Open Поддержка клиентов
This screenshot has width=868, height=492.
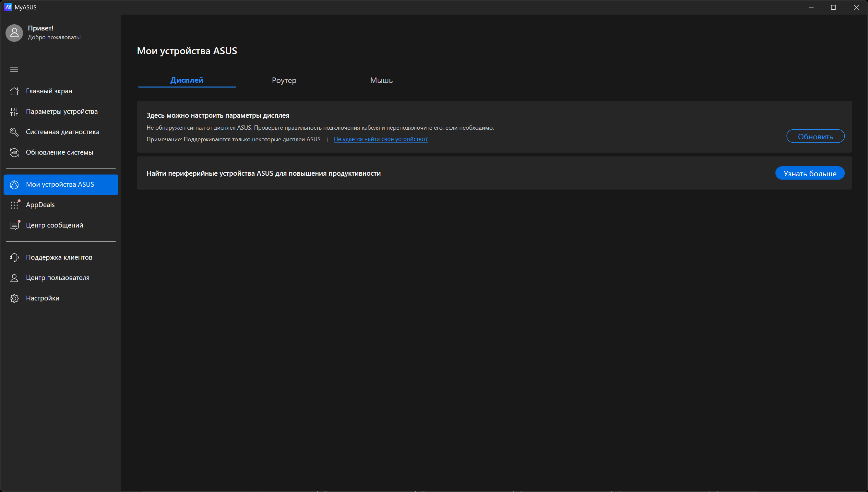61,257
